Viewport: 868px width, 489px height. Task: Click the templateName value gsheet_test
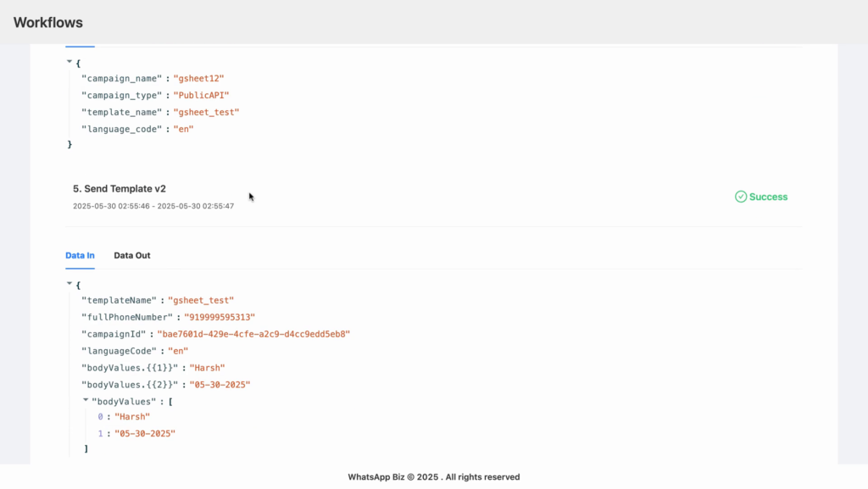click(x=201, y=300)
